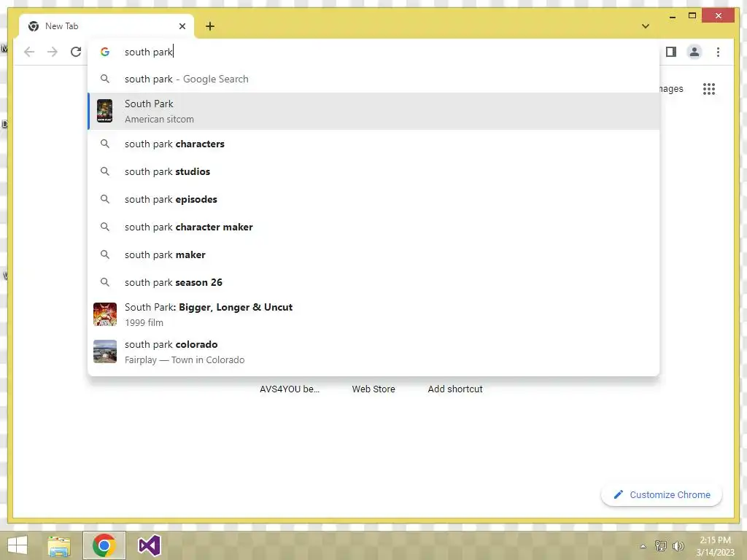Choose 'south park - Google Search' suggestion
This screenshot has height=560, width=747.
coord(373,79)
